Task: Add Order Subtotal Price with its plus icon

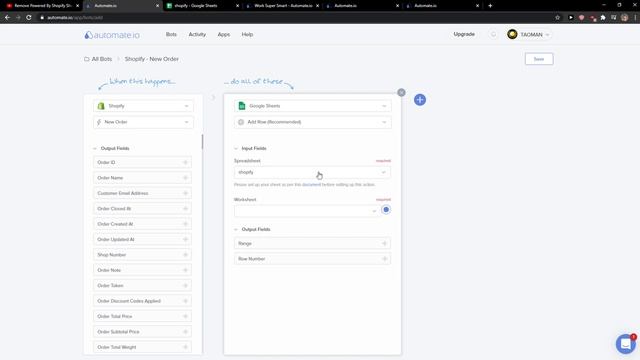Action: (185, 332)
